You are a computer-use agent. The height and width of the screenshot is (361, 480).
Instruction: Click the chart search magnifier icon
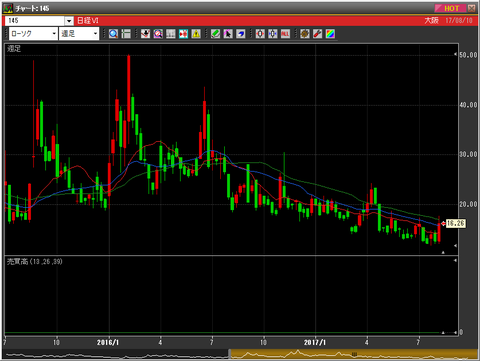tap(158, 34)
